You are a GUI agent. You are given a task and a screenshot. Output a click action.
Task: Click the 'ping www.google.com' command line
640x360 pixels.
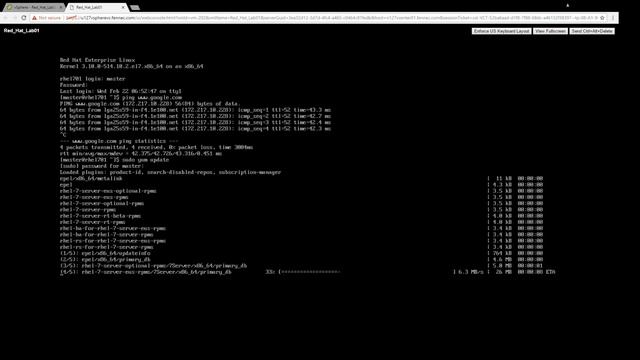[120, 98]
